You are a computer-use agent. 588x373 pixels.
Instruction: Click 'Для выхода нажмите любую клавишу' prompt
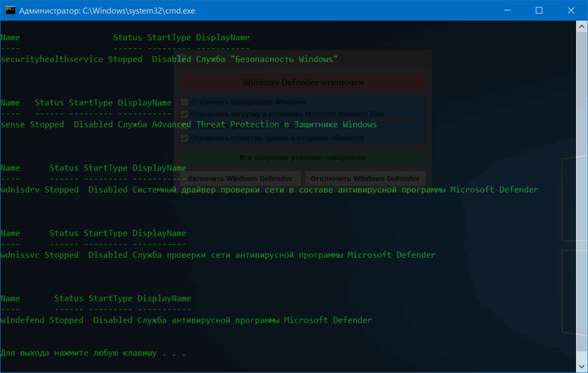click(79, 353)
